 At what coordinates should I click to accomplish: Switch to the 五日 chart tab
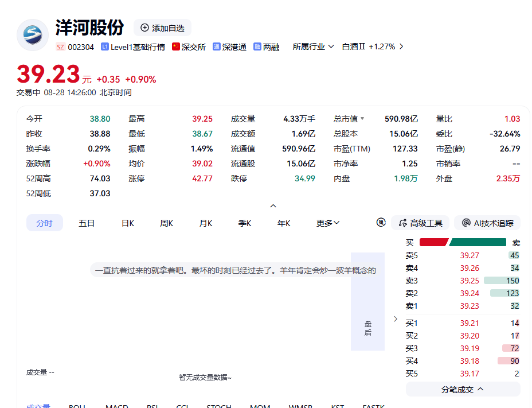pyautogui.click(x=87, y=223)
